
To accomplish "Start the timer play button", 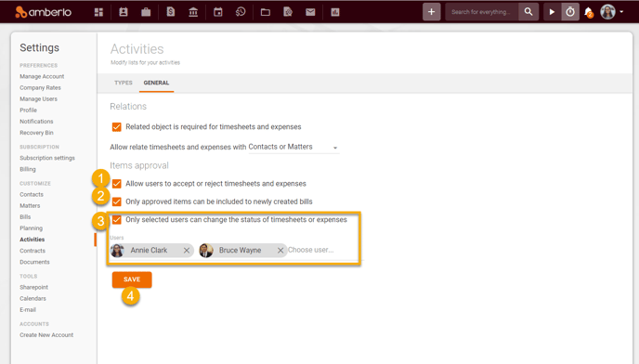I will pos(552,12).
